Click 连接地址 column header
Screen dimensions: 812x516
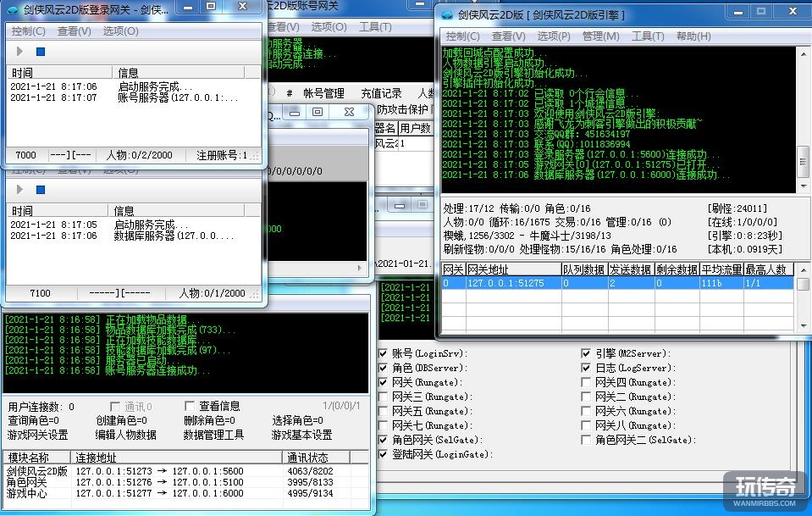[x=176, y=458]
